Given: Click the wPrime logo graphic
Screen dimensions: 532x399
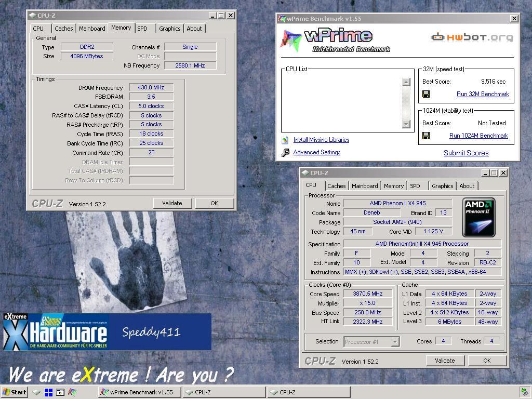Looking at the screenshot, I should [x=334, y=40].
